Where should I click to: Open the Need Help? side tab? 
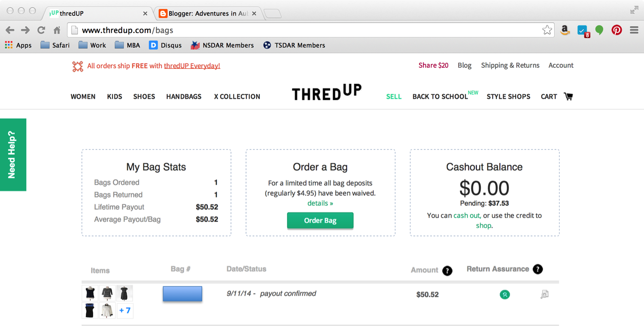12,155
